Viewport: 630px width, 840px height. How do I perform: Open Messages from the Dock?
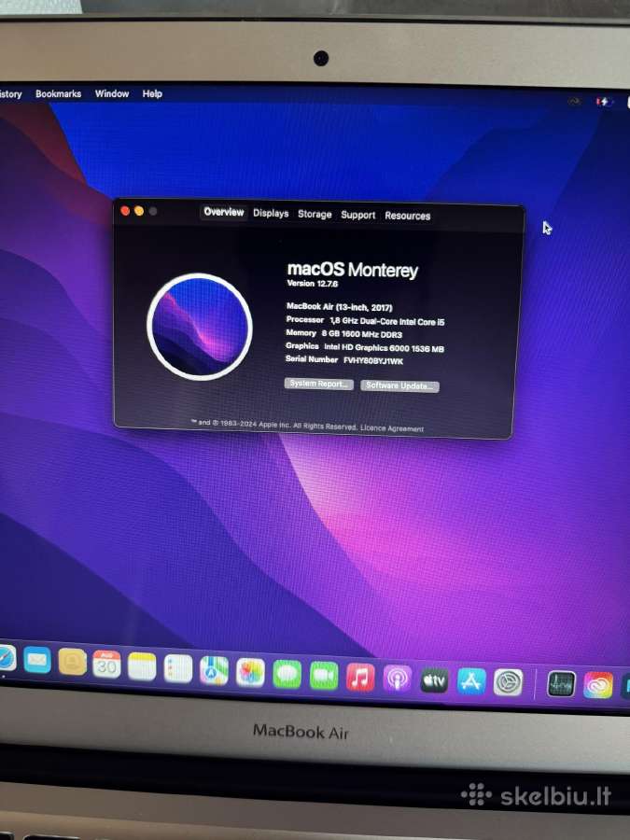(287, 674)
